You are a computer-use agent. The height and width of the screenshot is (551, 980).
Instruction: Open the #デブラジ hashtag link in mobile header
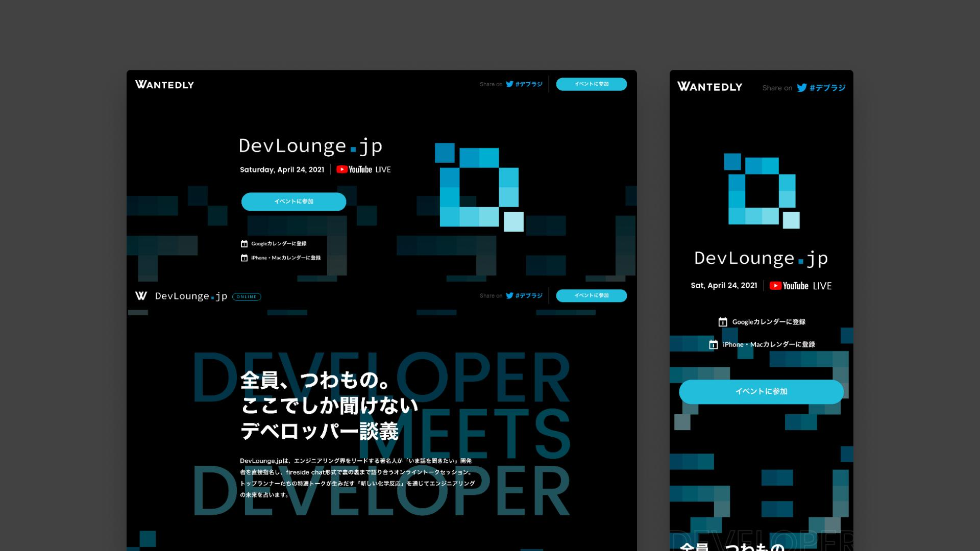827,88
